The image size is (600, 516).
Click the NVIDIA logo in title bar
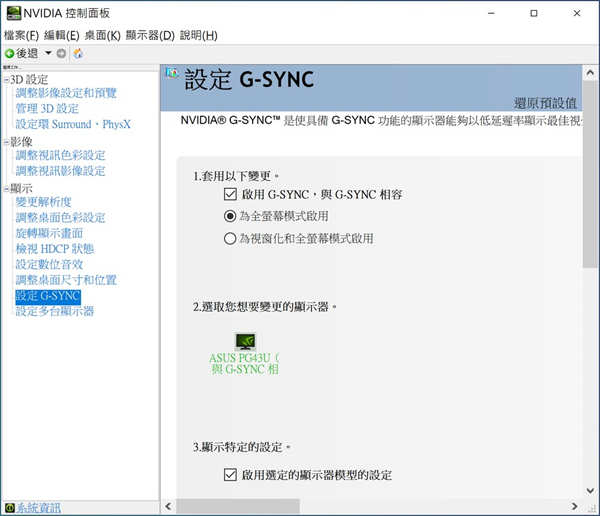(14, 13)
